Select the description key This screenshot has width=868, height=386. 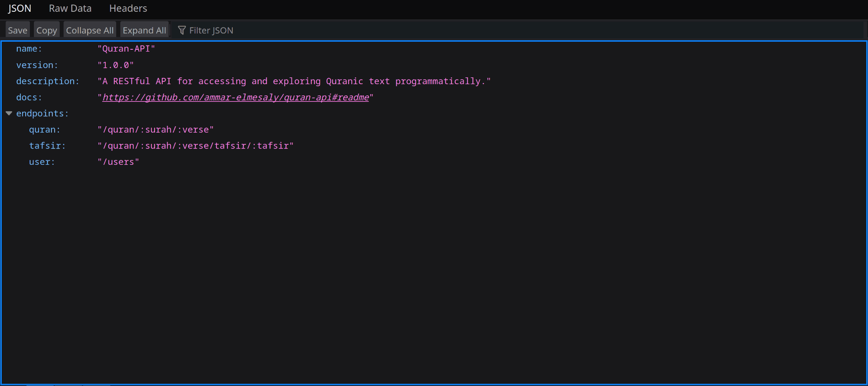coord(47,81)
